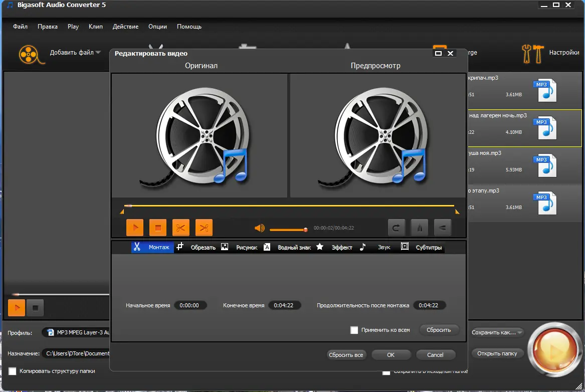The height and width of the screenshot is (392, 585).
Task: Click the gray flip horizontal icon
Action: point(420,228)
